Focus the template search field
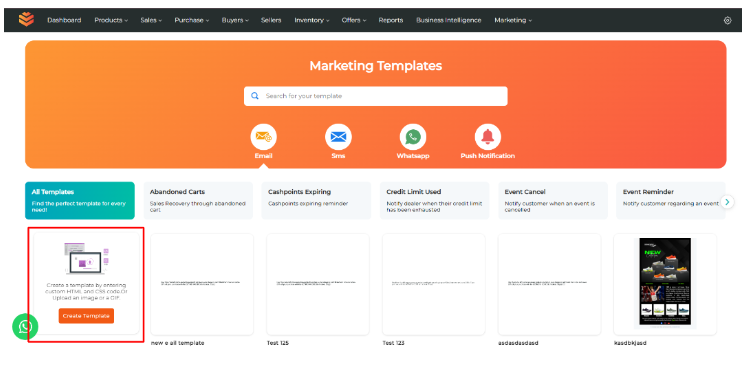This screenshot has width=751, height=369. point(376,96)
